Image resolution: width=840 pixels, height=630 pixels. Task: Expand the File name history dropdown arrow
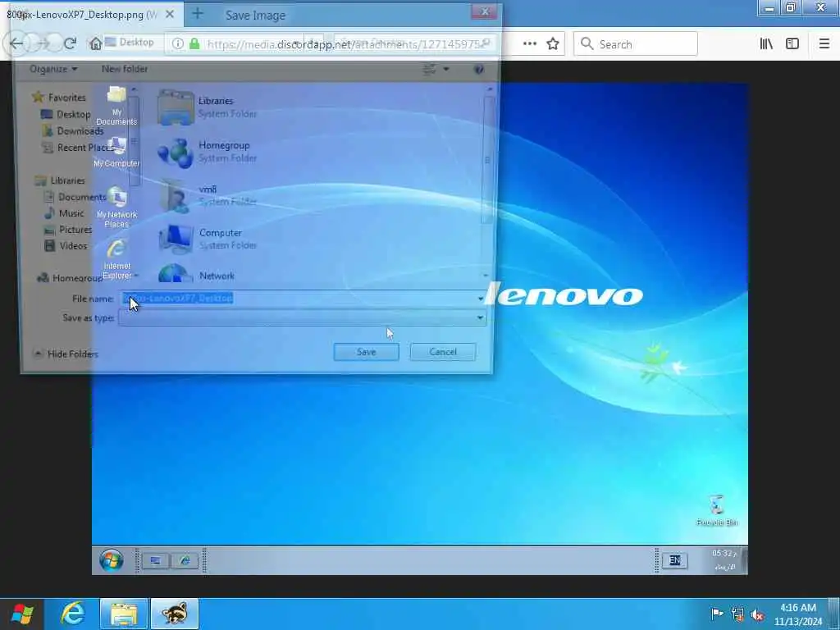pyautogui.click(x=481, y=299)
